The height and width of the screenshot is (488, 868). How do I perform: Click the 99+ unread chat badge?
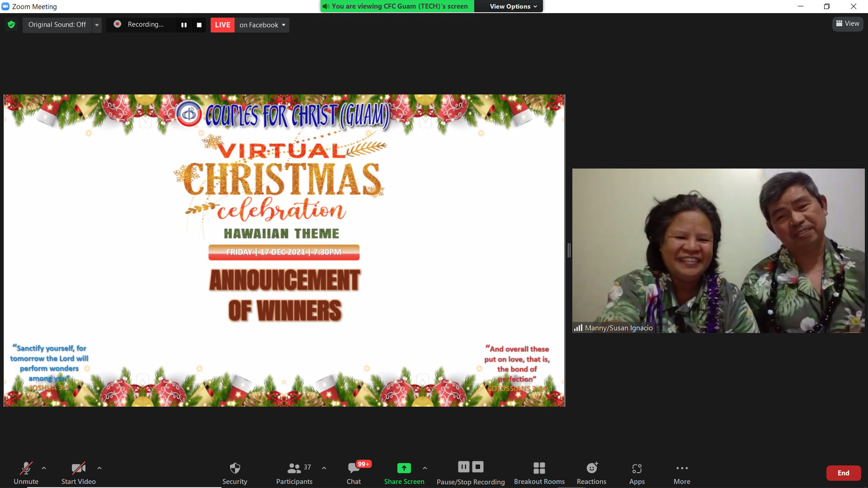(x=363, y=464)
